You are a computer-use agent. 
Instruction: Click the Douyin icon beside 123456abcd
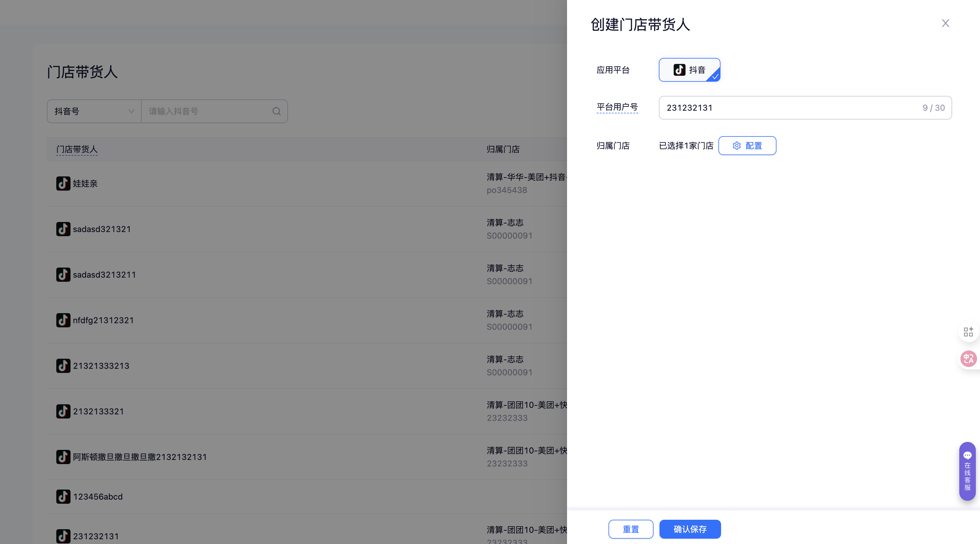pos(63,496)
